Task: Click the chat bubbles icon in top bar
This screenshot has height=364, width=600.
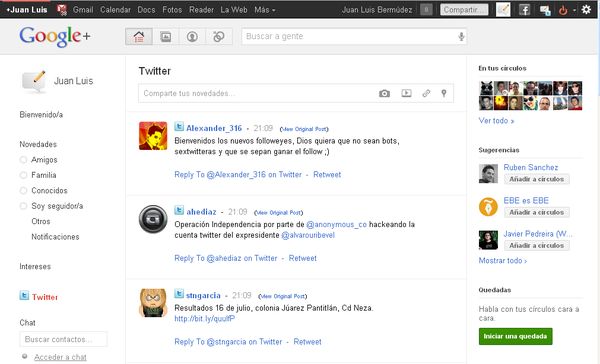Action: click(x=545, y=10)
